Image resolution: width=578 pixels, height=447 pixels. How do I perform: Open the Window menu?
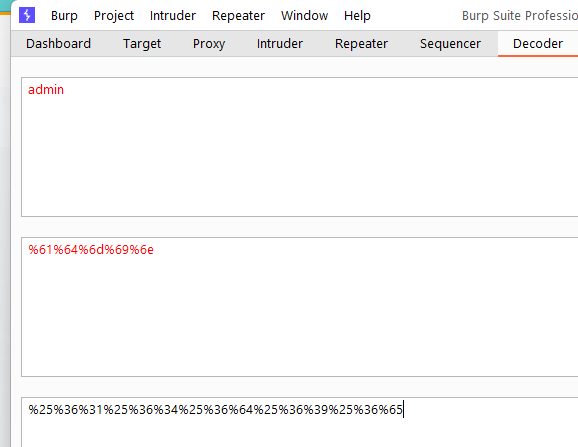click(x=304, y=16)
